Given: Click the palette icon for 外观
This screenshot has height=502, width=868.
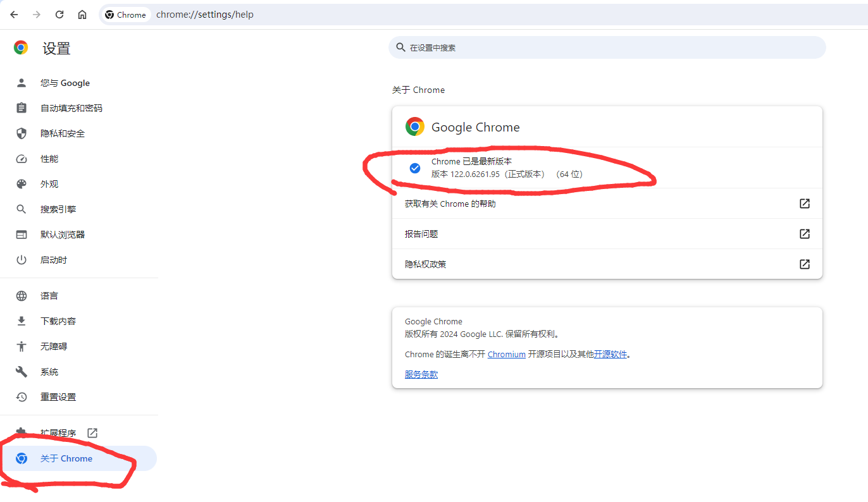Looking at the screenshot, I should click(x=22, y=184).
